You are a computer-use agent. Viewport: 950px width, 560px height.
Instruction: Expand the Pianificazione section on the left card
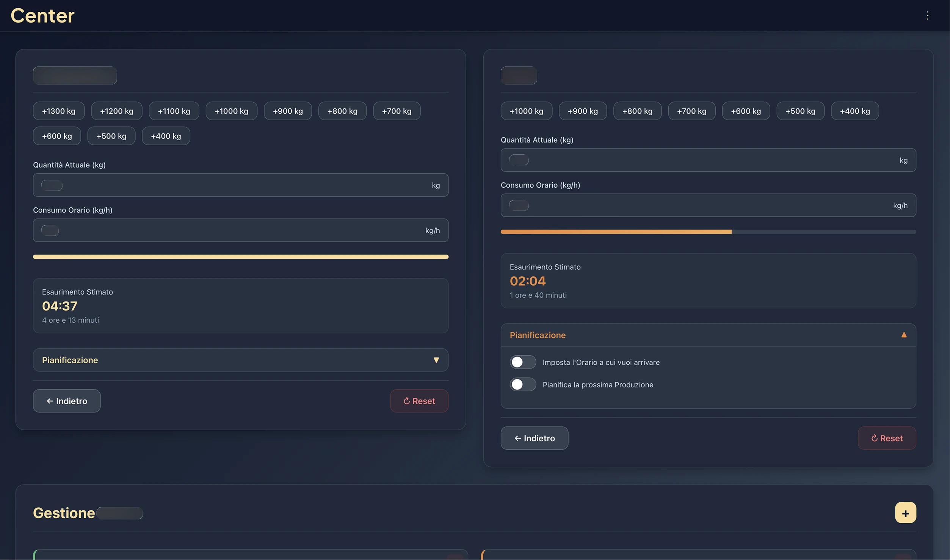pyautogui.click(x=240, y=360)
